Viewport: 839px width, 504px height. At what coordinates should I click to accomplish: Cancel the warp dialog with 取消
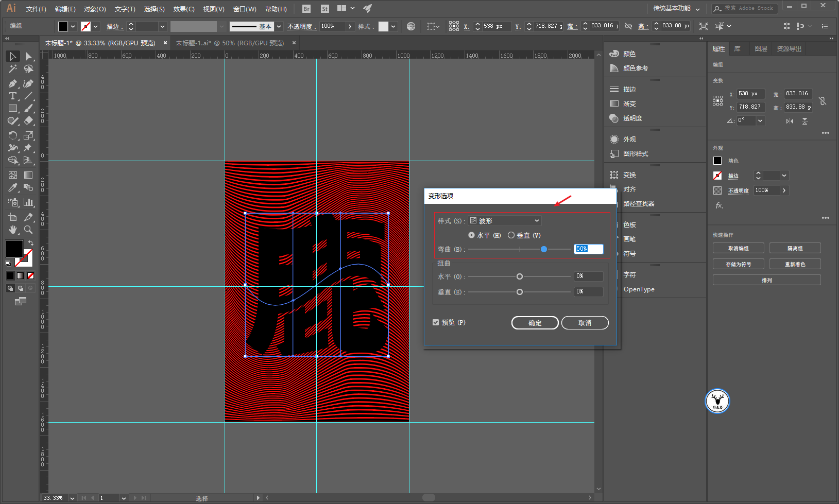coord(585,323)
